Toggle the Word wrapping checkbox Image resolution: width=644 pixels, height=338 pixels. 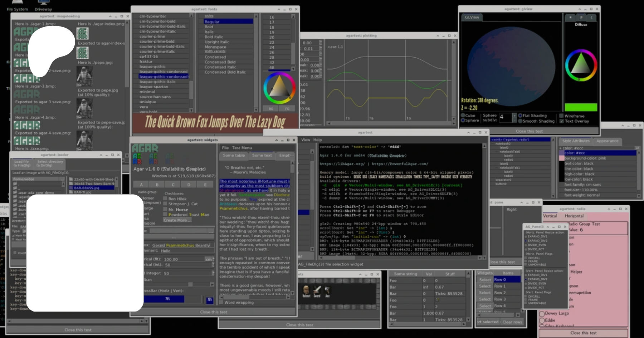221,302
